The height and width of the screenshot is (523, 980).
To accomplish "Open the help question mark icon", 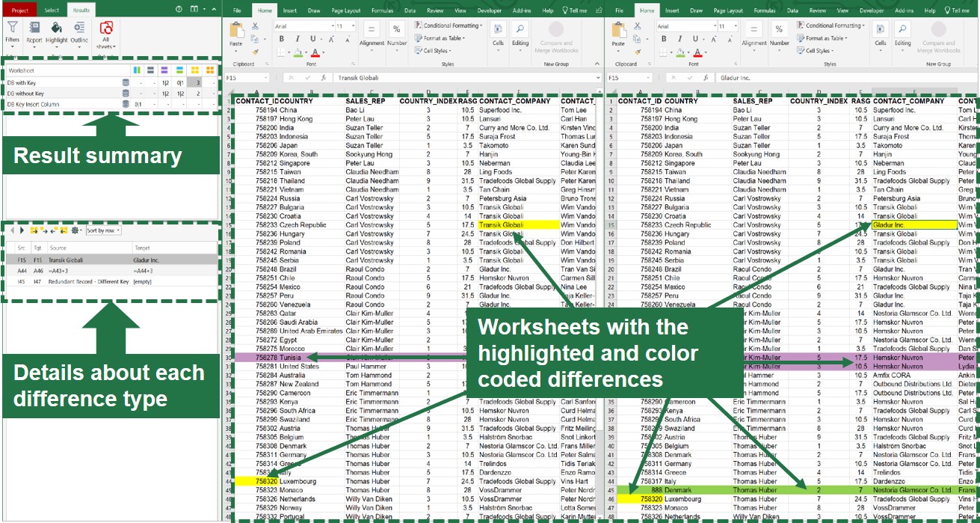I will 179,10.
